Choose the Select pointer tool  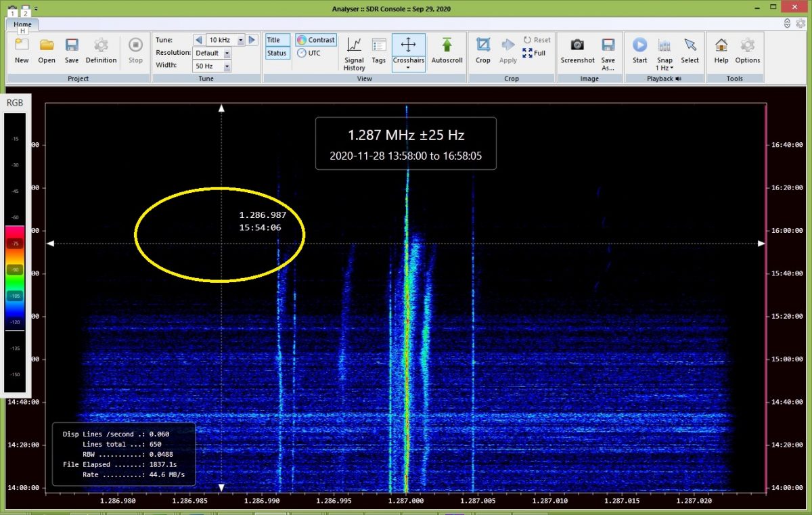click(690, 52)
